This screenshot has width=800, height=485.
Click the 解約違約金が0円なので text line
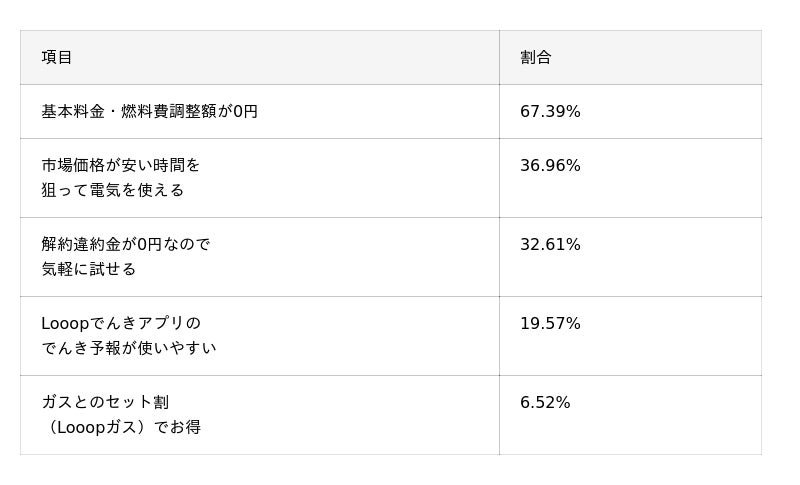pyautogui.click(x=125, y=244)
